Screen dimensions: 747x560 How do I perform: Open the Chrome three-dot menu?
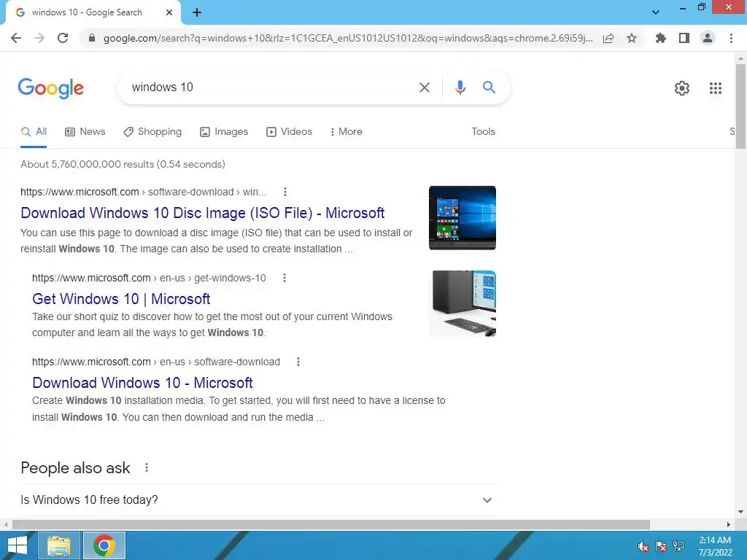731,38
